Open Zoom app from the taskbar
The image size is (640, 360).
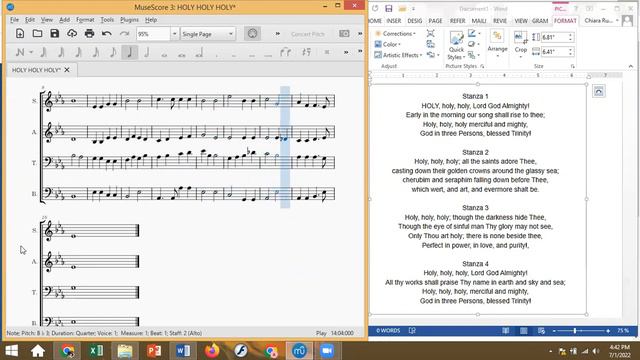tap(327, 351)
